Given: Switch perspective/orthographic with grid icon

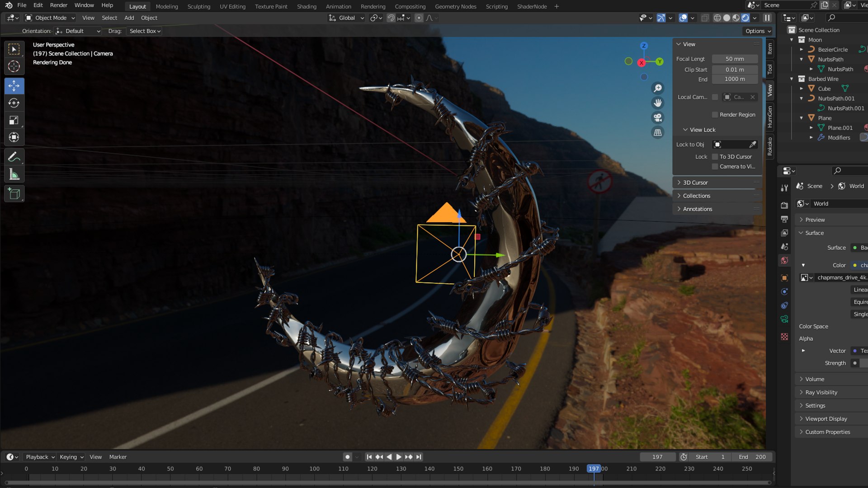Looking at the screenshot, I should click(x=658, y=132).
